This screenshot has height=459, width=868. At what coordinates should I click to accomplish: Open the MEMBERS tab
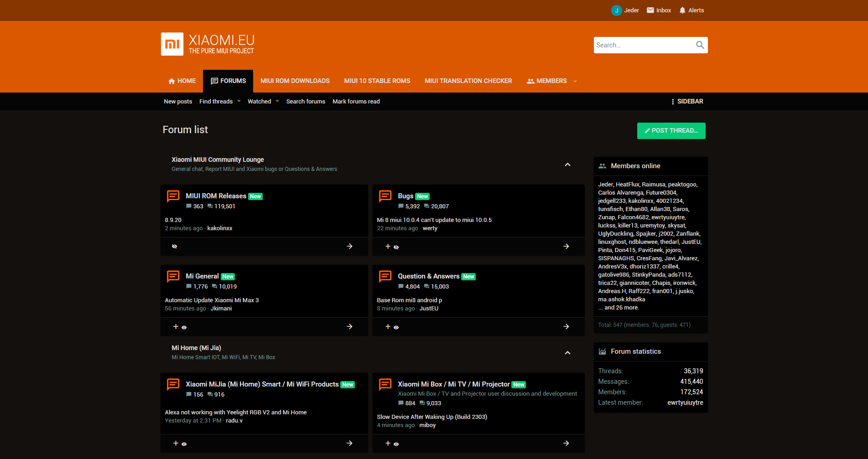[547, 81]
